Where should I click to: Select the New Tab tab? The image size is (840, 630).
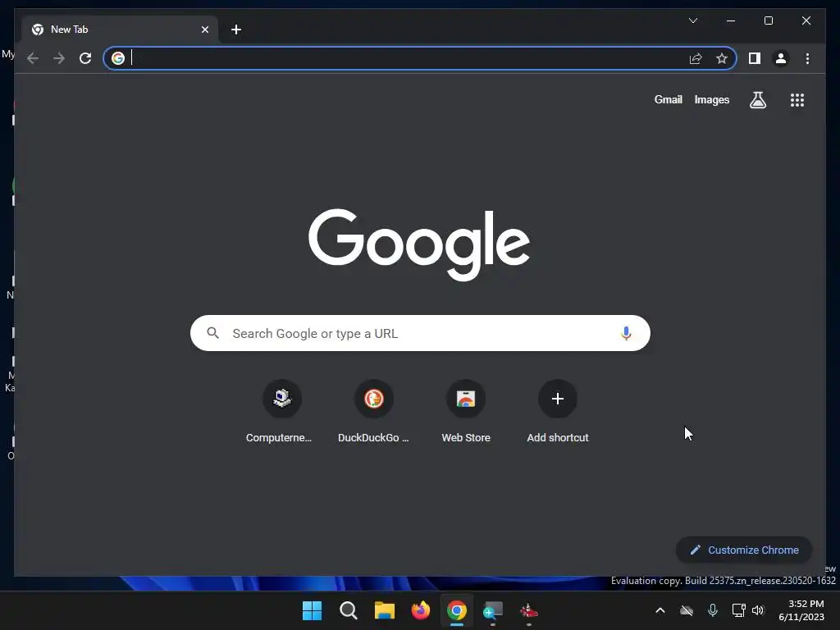120,30
